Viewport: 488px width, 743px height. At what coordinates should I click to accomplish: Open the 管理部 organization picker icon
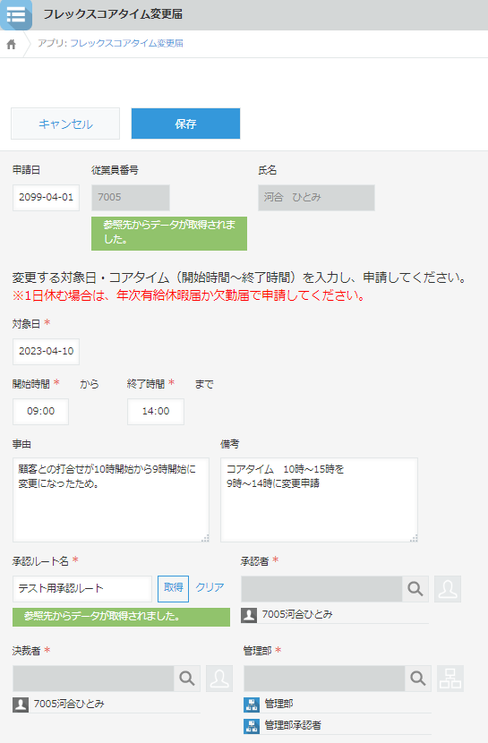pyautogui.click(x=450, y=679)
